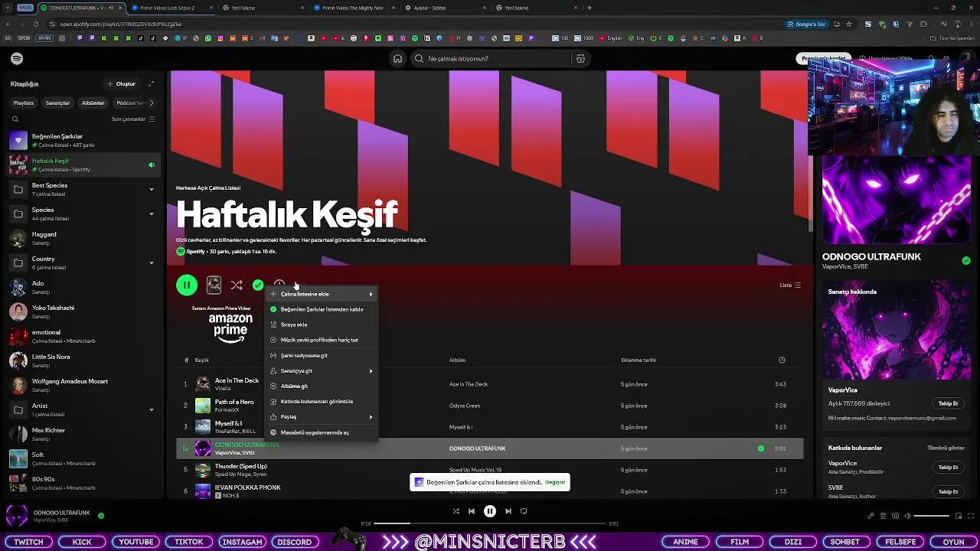
Task: Select Müzik zevki profilinden hariç tut
Action: [322, 340]
